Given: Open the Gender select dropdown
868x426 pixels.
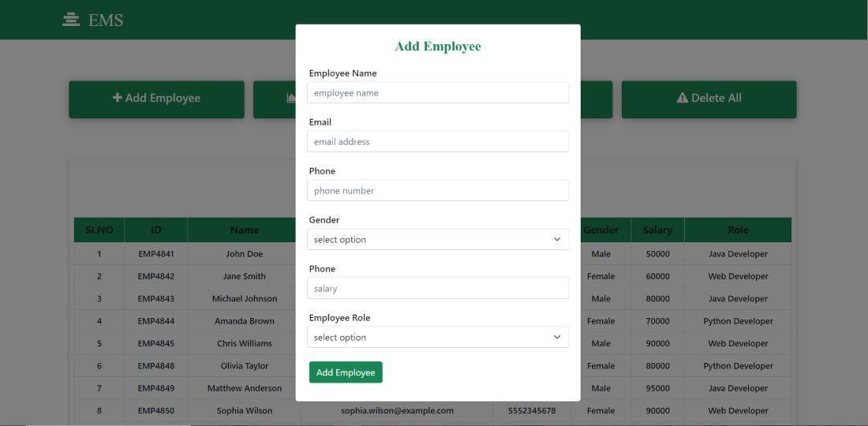Looking at the screenshot, I should point(438,239).
